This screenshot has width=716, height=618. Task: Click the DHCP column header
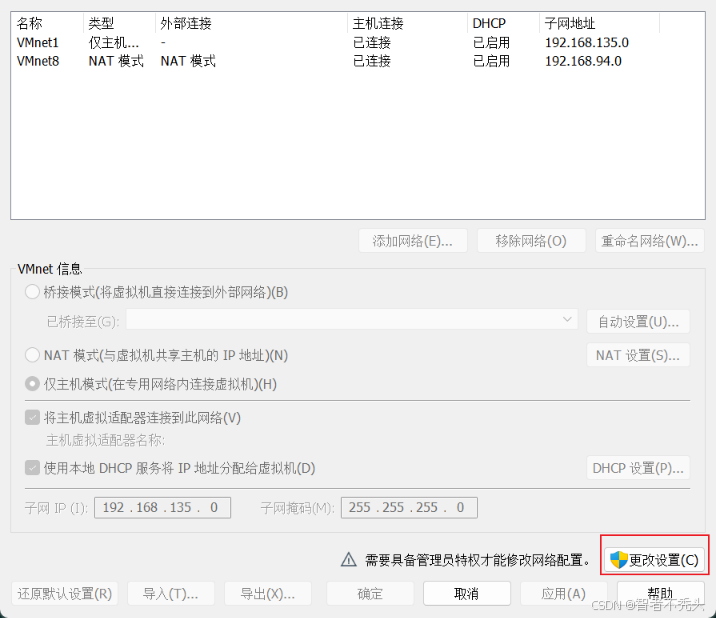pyautogui.click(x=503, y=23)
